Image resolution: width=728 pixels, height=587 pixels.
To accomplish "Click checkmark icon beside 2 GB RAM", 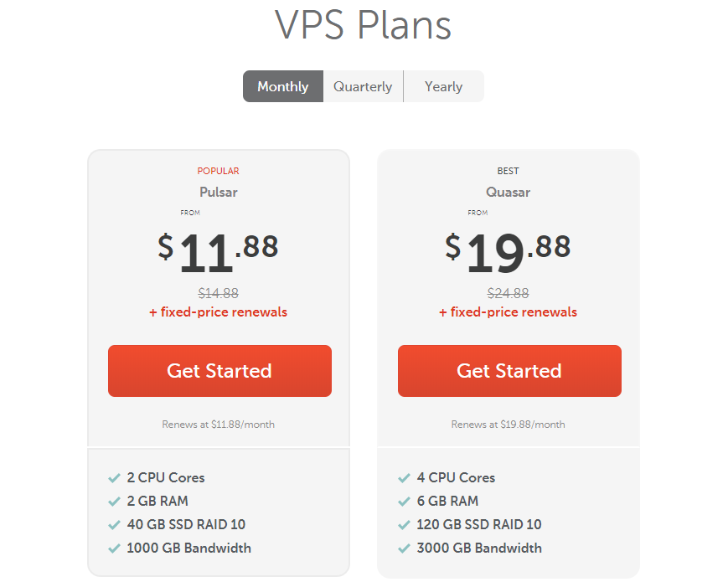I will [x=114, y=502].
